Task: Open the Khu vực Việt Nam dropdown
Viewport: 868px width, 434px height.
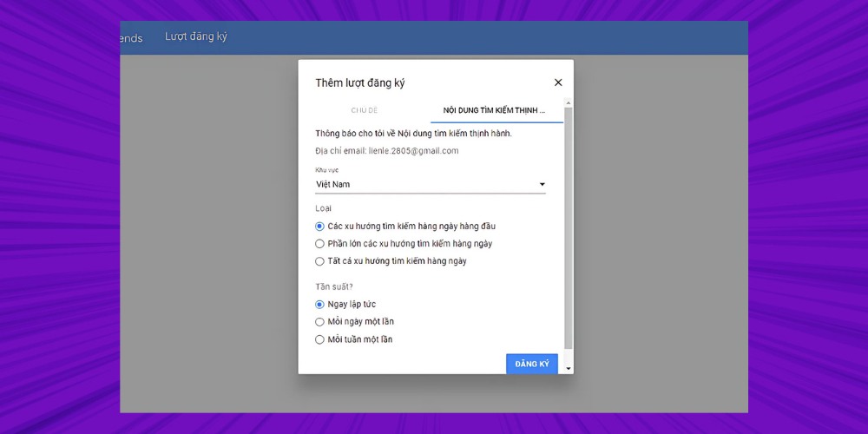Action: pos(431,184)
